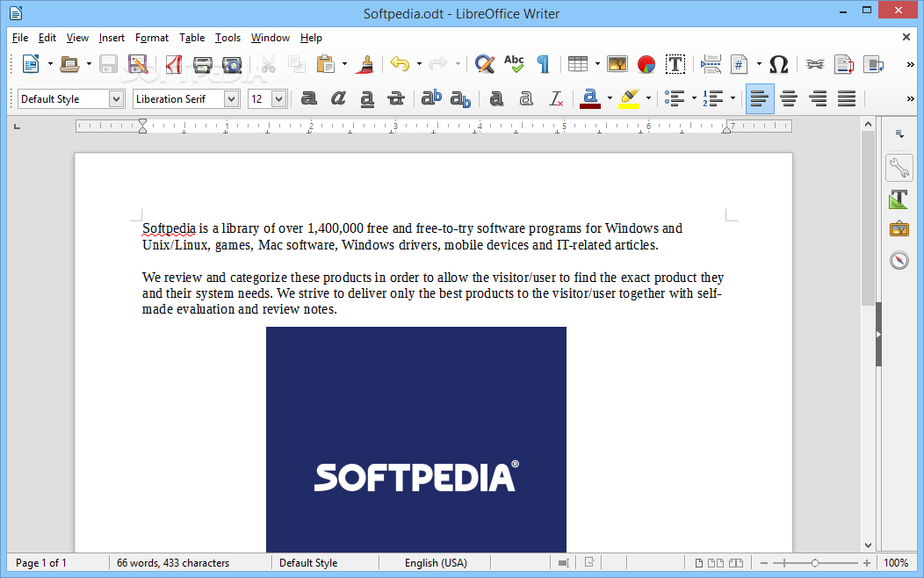Viewport: 924px width, 578px height.
Task: Click word count in status bar
Action: coord(173,563)
